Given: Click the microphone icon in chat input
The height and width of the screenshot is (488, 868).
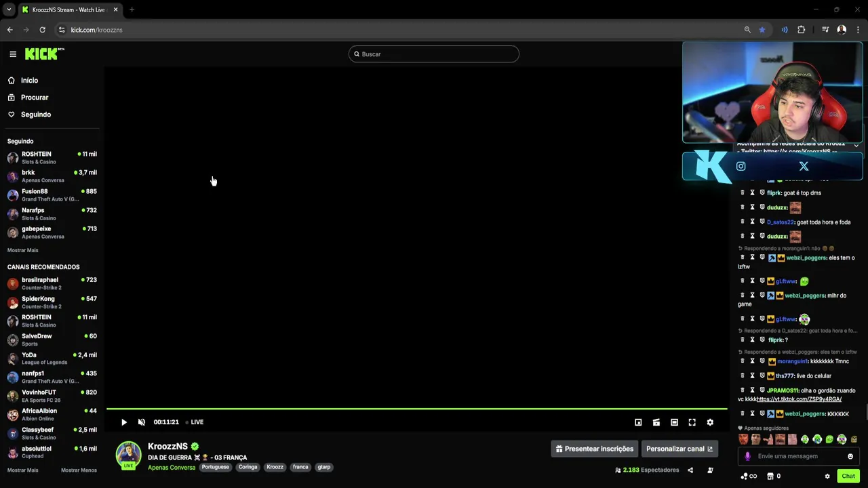Looking at the screenshot, I should tap(747, 456).
